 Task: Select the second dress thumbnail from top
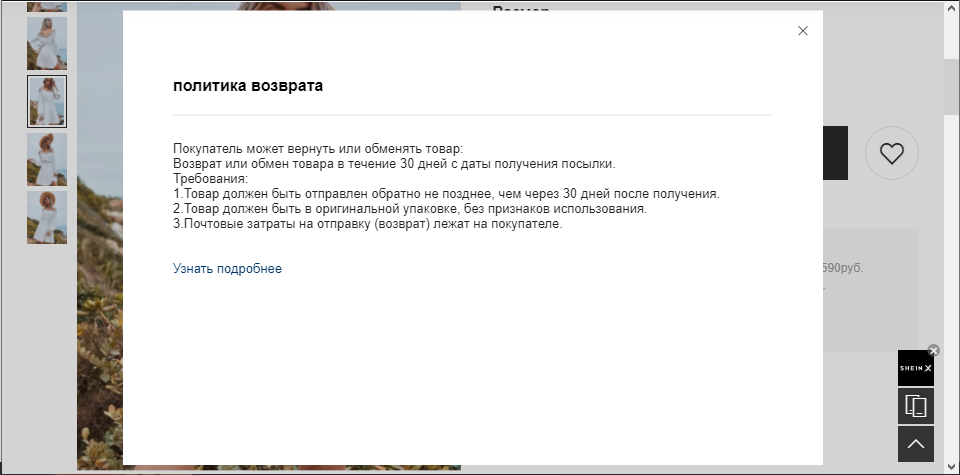(x=47, y=43)
